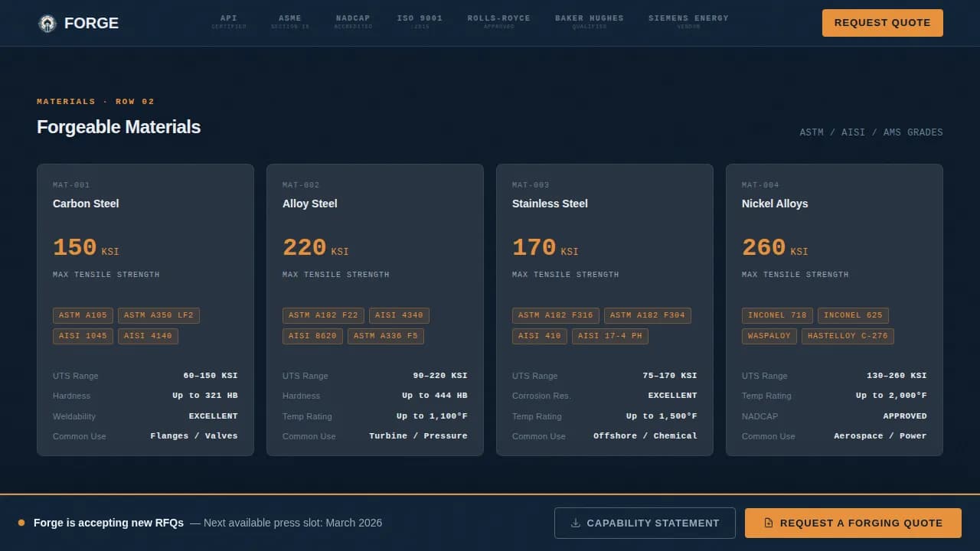Click the Forge logo emblem icon

(47, 24)
